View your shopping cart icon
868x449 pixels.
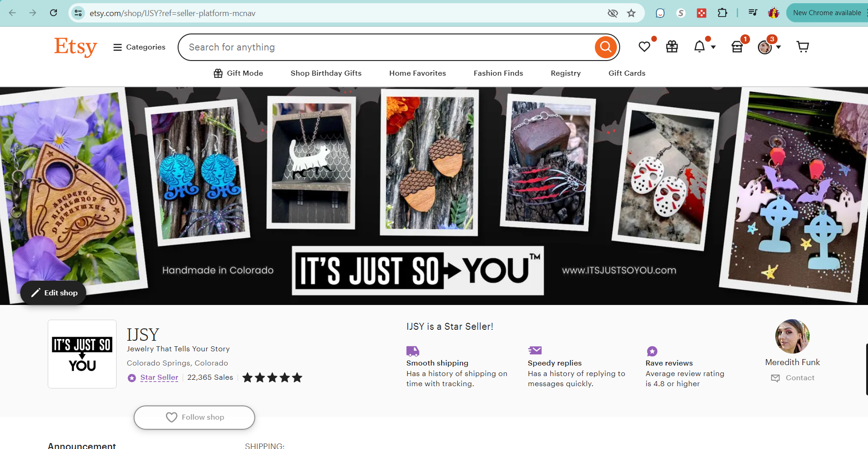(802, 46)
